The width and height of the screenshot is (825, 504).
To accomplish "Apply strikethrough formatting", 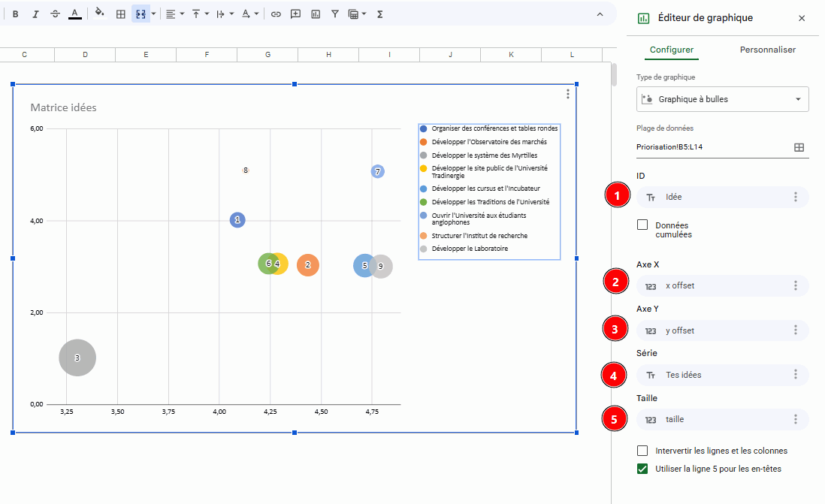I will [x=56, y=14].
